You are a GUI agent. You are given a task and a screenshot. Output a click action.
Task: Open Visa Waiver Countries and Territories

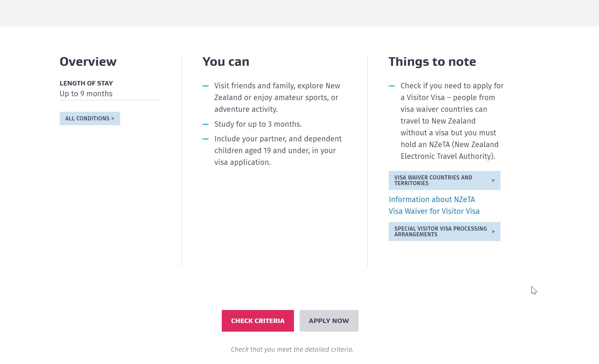(x=439, y=180)
